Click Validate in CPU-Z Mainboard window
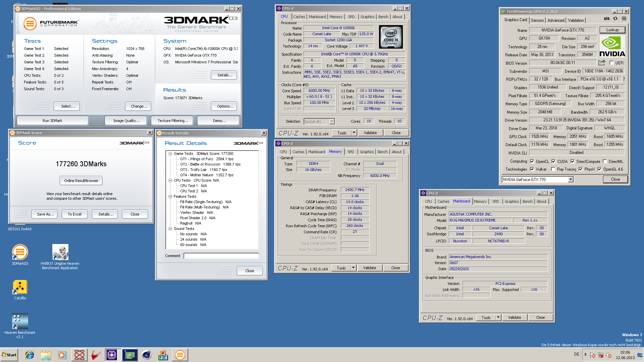 (515, 317)
